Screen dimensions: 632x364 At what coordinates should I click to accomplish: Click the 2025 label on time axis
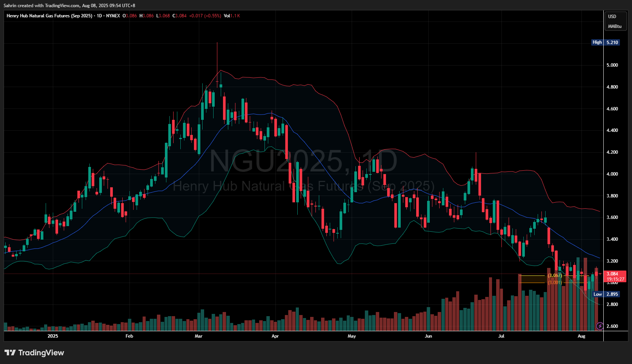[x=53, y=336]
